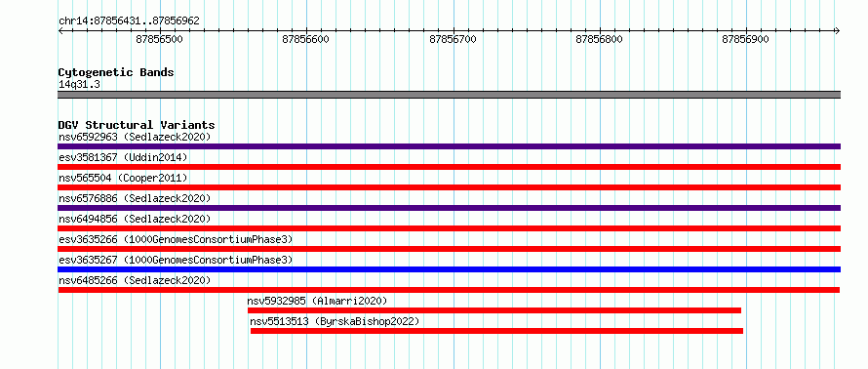Open variant label nsv6576886 (Sedlazeck2020)
Screen dimensions: 868x369
point(135,198)
